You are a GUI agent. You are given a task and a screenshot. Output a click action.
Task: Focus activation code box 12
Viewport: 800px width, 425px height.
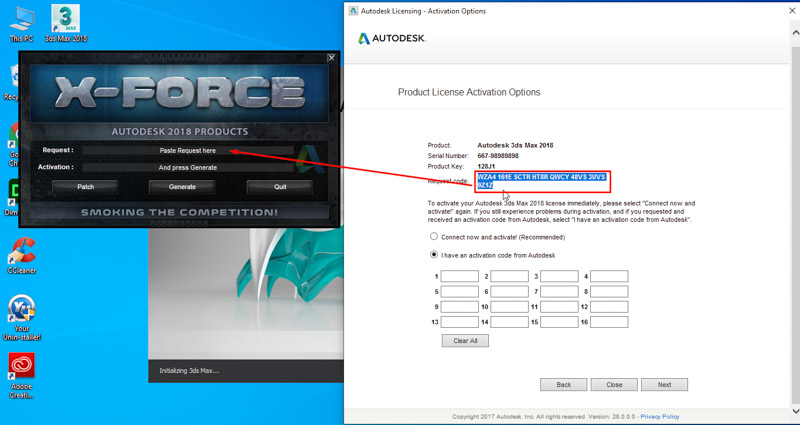(x=609, y=307)
